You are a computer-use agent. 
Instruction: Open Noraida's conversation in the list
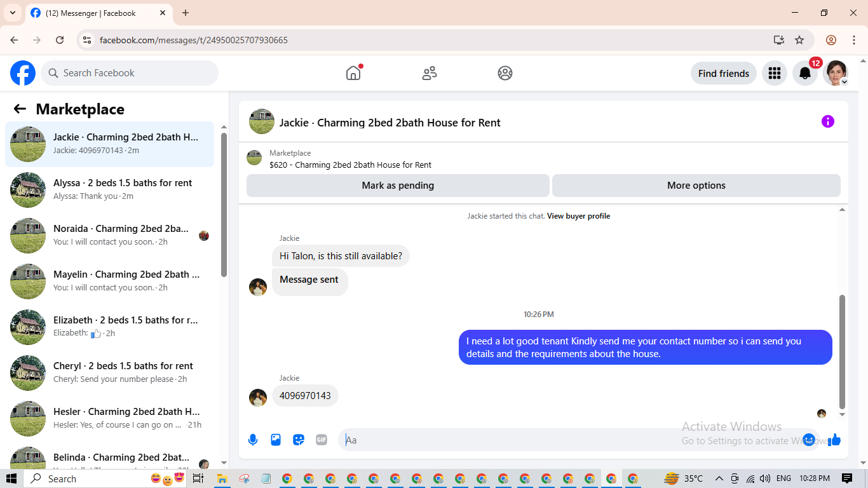click(109, 235)
